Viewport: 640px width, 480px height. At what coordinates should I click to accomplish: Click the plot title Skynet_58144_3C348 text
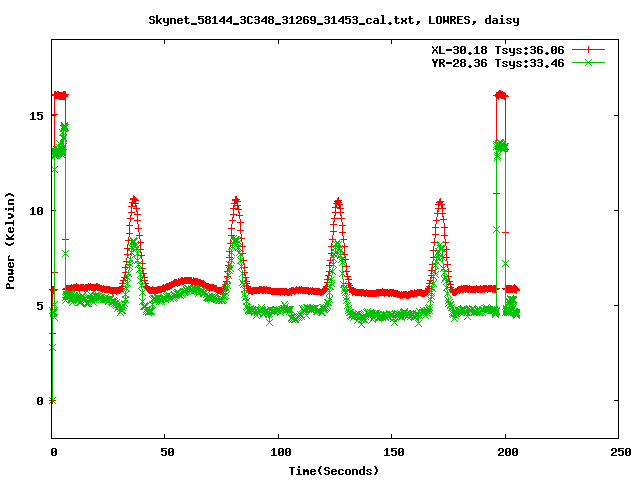(x=333, y=20)
